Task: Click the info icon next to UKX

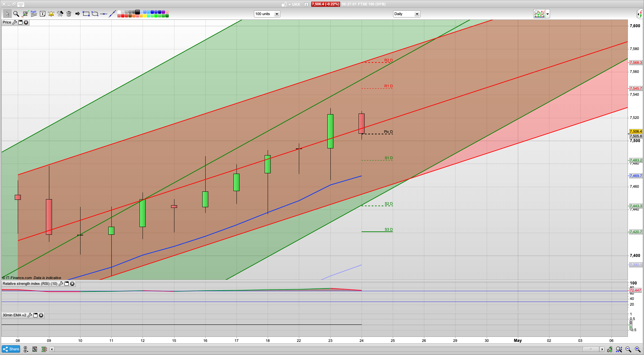Action: click(306, 4)
